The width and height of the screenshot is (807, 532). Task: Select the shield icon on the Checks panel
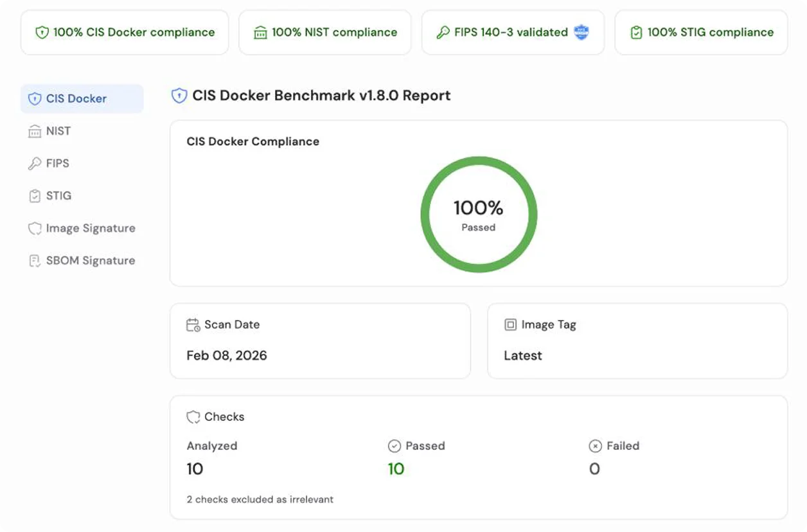(192, 416)
